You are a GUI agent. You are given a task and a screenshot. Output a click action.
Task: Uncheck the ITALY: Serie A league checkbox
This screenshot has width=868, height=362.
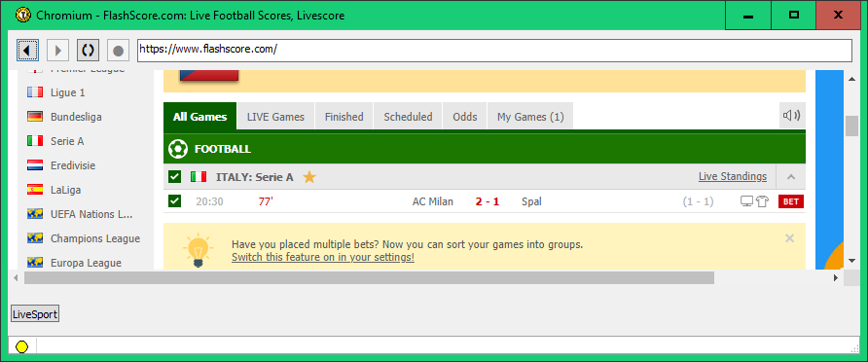(x=175, y=176)
